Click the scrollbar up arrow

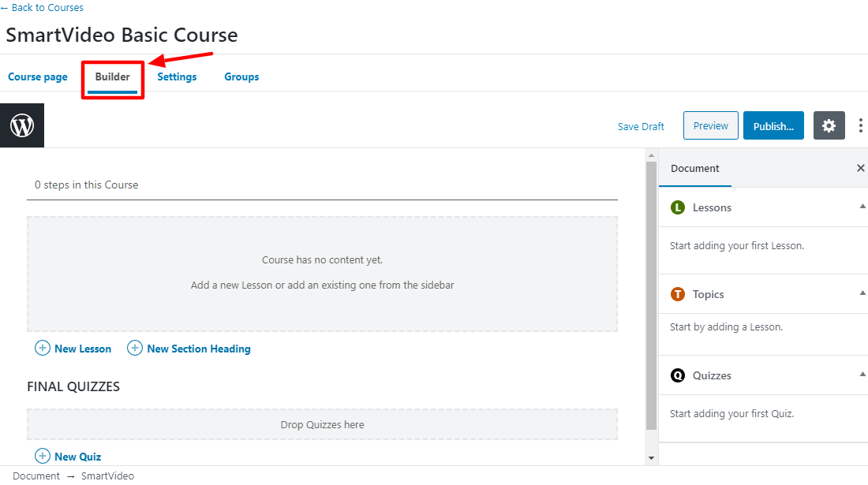(x=651, y=155)
